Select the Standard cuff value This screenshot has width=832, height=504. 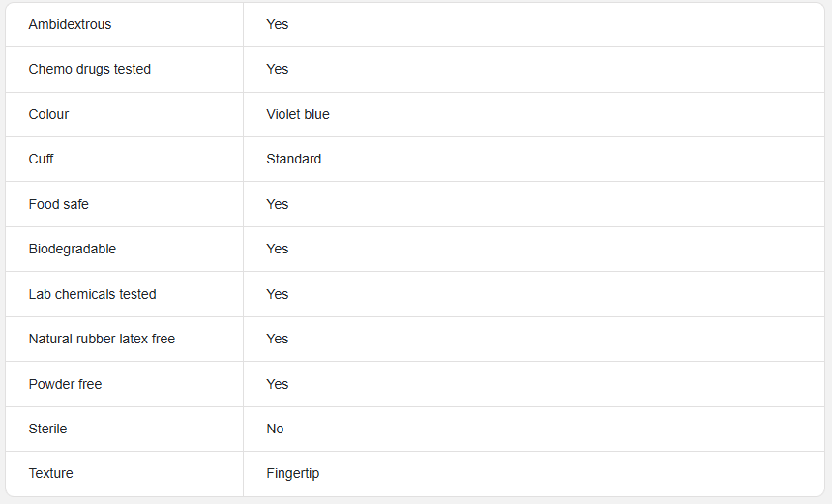293,159
